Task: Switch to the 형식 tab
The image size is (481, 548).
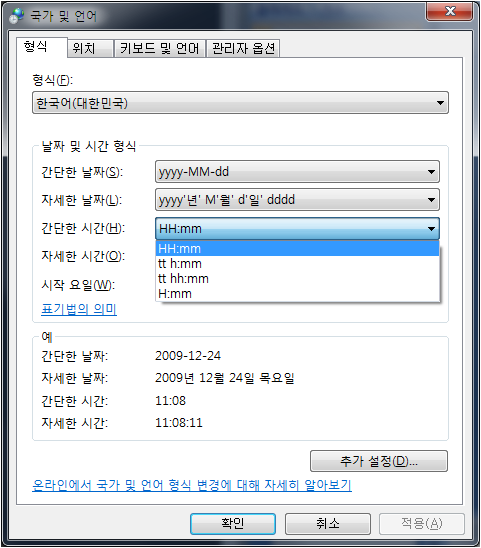Action: click(x=42, y=47)
